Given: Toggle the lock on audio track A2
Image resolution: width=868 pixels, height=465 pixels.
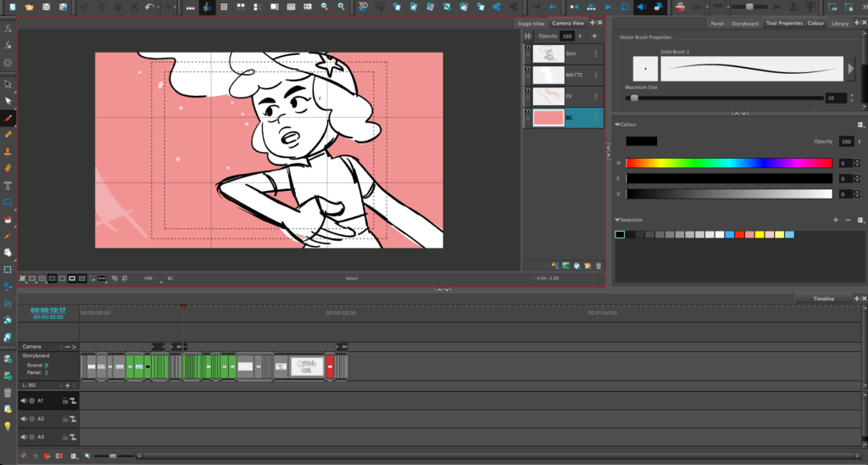Looking at the screenshot, I should click(x=64, y=418).
